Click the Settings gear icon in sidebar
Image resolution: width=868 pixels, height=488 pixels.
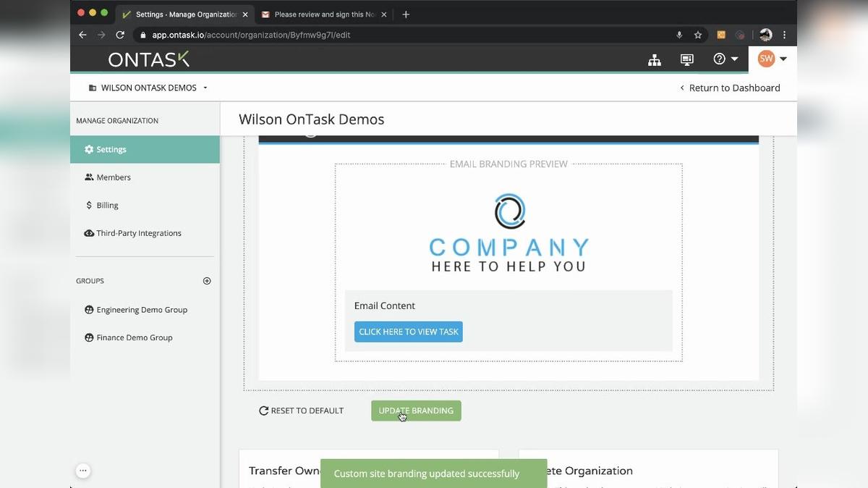tap(89, 149)
